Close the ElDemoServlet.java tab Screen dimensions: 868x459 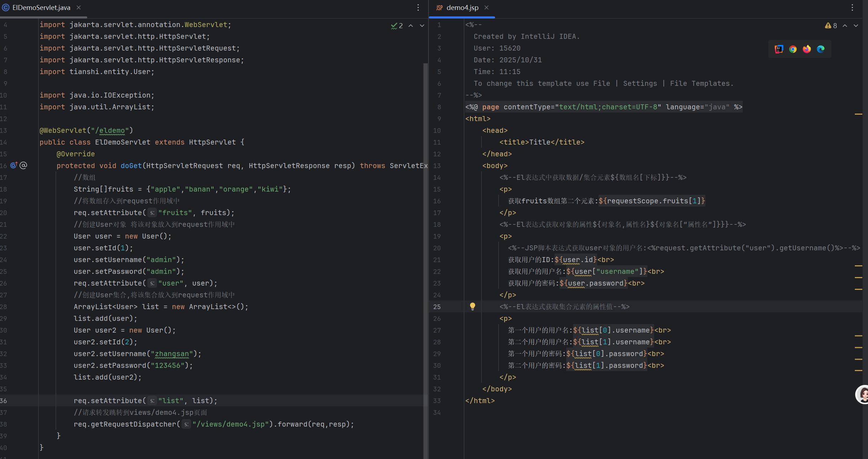click(79, 7)
